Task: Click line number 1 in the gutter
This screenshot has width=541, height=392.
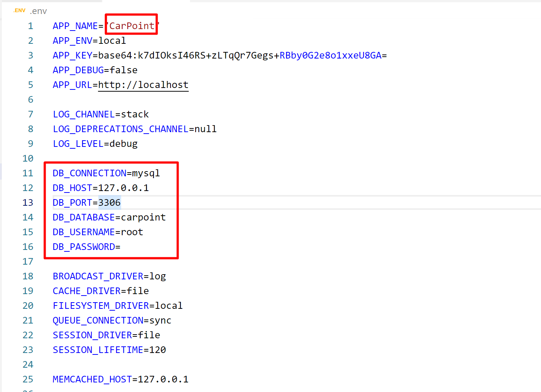Action: (x=31, y=26)
